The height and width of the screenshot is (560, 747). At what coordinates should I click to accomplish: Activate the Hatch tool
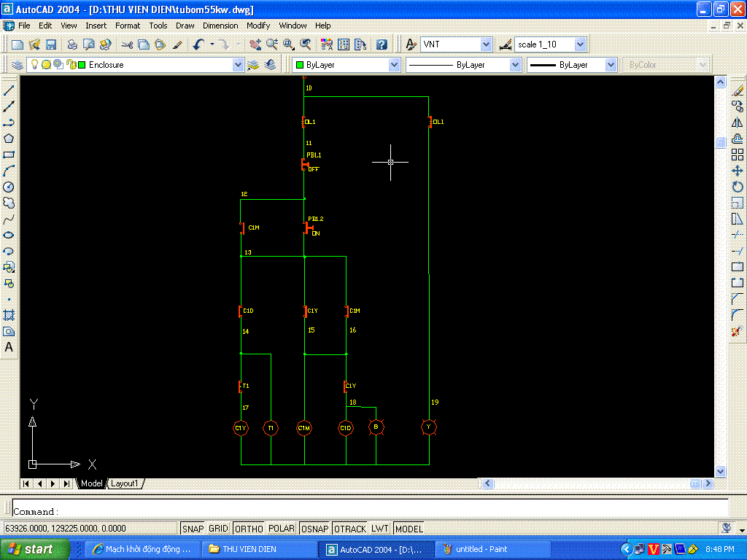(x=9, y=315)
